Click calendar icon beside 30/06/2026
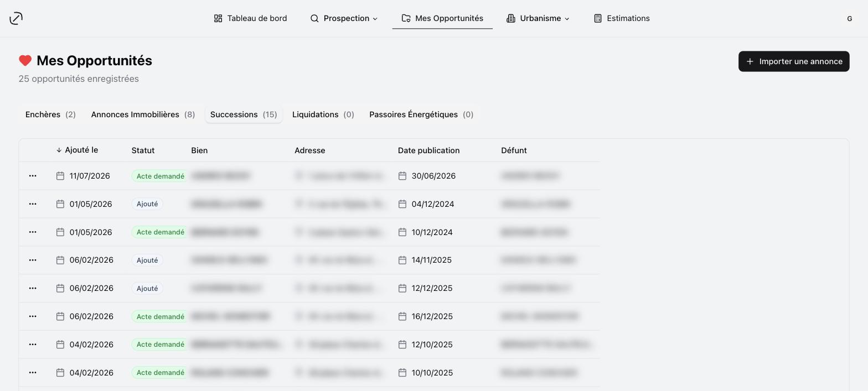 click(x=402, y=176)
